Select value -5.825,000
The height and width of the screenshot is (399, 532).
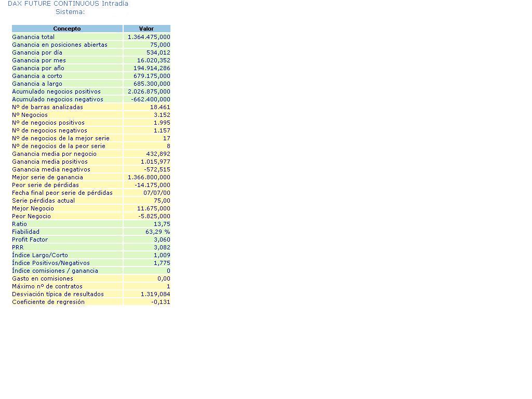(154, 217)
